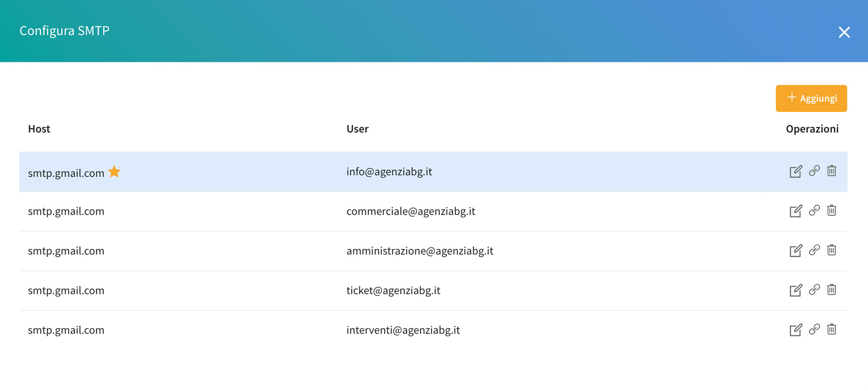
Task: Click link icon for commerciale@agenziabg.it
Action: pos(814,211)
